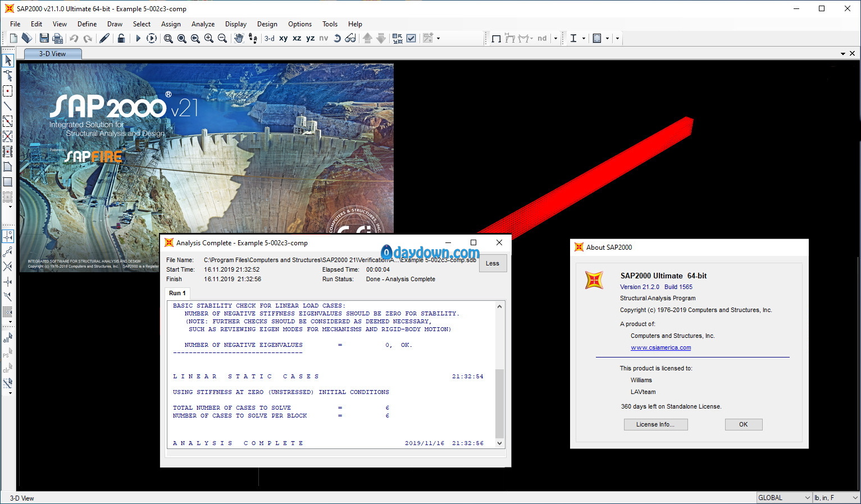Click the dashed-circle Run play icon
The width and height of the screenshot is (861, 504).
[152, 38]
